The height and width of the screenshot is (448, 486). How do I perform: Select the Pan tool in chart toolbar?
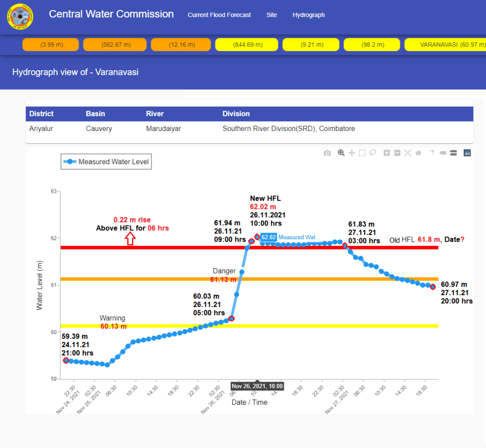(352, 153)
